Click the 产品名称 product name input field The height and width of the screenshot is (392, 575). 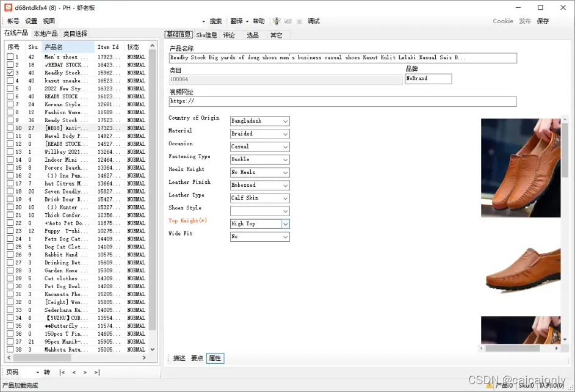click(x=343, y=58)
